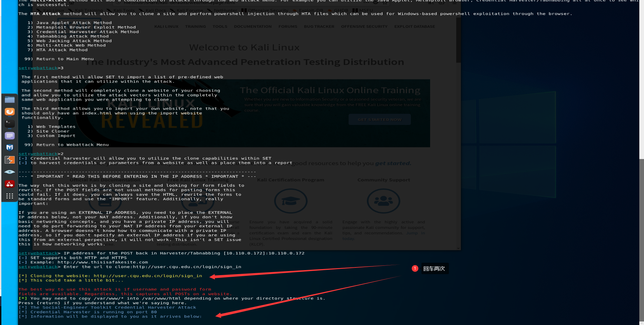Open the eye-shaped dock icon
The image size is (644, 325).
[10, 172]
